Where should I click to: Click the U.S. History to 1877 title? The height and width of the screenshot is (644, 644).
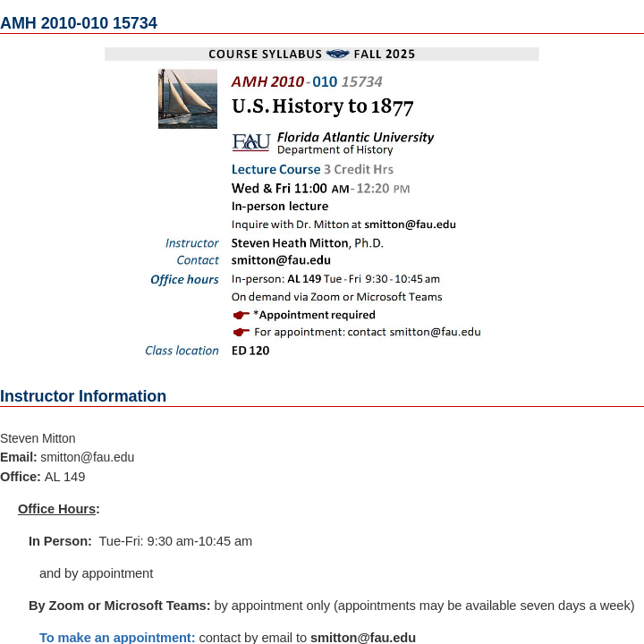(x=322, y=106)
